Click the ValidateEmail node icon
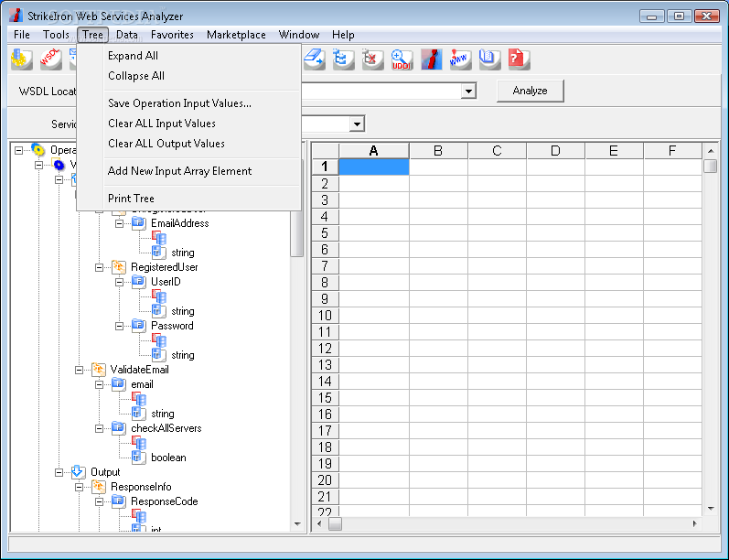 click(98, 370)
